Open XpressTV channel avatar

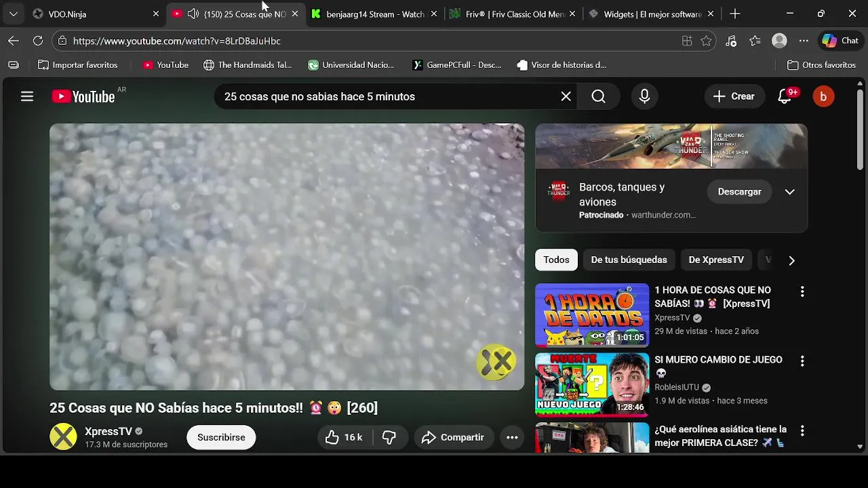pyautogui.click(x=63, y=436)
